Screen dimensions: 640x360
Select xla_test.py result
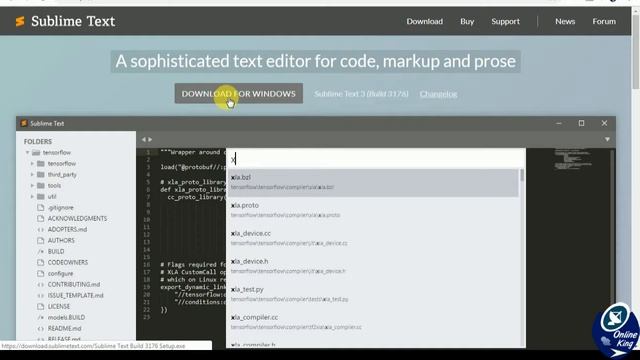[x=372, y=294]
